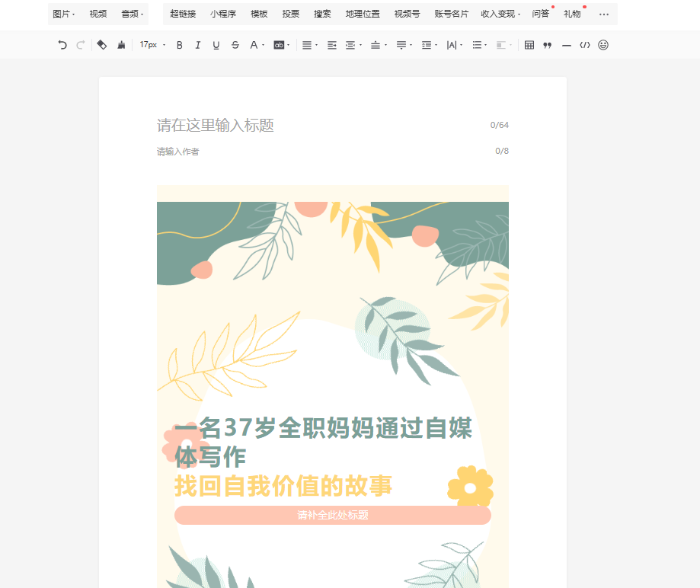The height and width of the screenshot is (588, 700).
Task: Expand the 收入变现 dropdown menu
Action: click(x=500, y=14)
